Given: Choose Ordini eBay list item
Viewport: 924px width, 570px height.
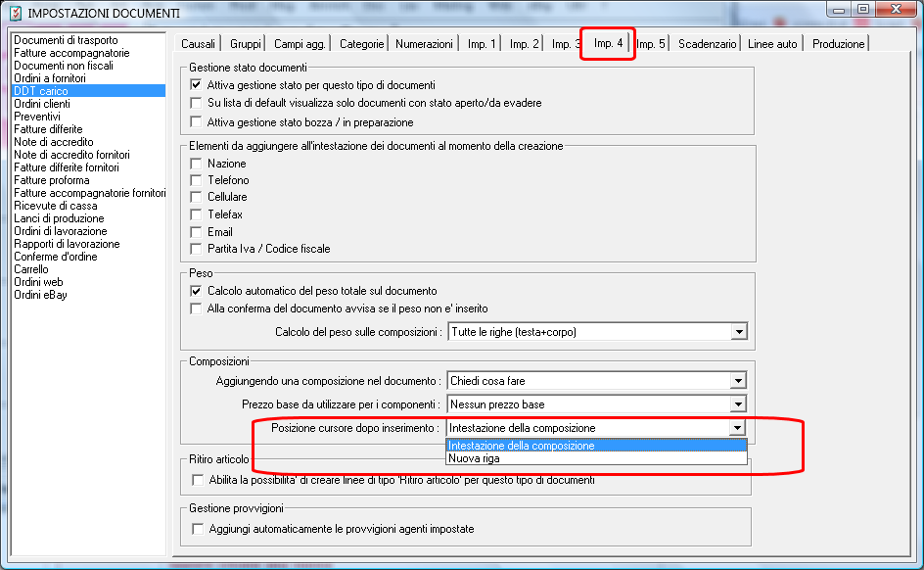Looking at the screenshot, I should coord(88,295).
